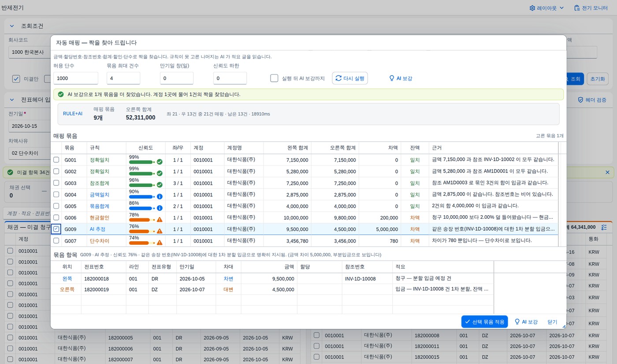Click the warning icon in row G009
Screen dimensions: 617x364
(160, 231)
